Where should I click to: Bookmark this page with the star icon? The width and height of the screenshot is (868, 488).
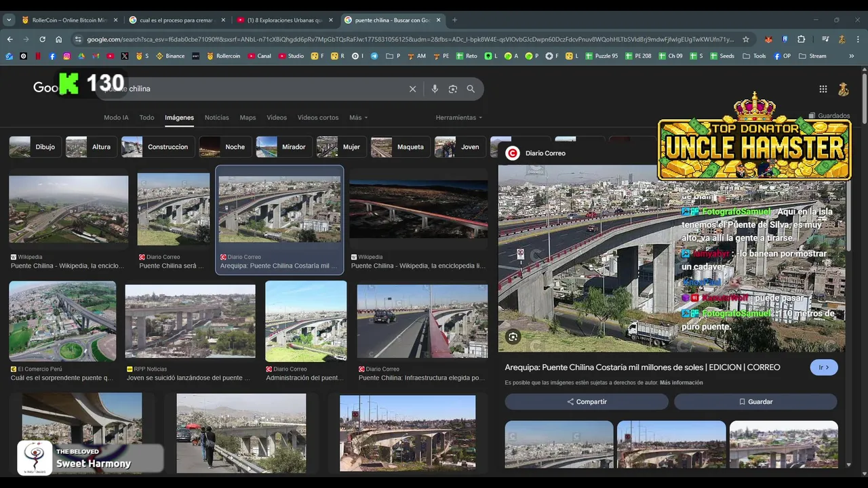[x=746, y=39]
